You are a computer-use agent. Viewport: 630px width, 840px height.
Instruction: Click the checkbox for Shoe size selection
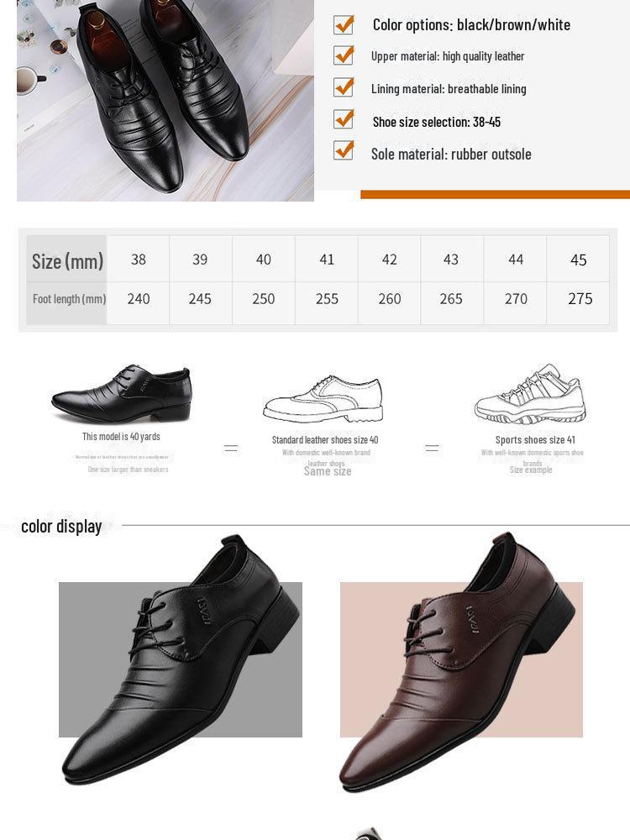344,119
